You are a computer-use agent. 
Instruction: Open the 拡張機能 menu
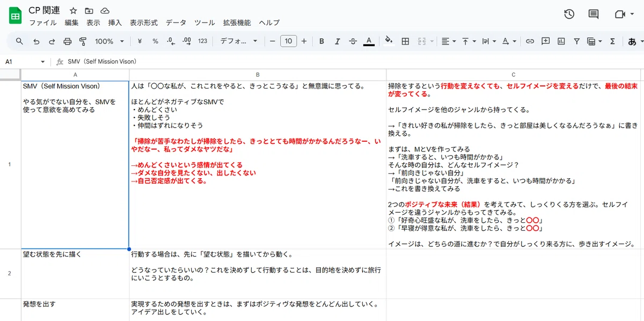click(237, 23)
